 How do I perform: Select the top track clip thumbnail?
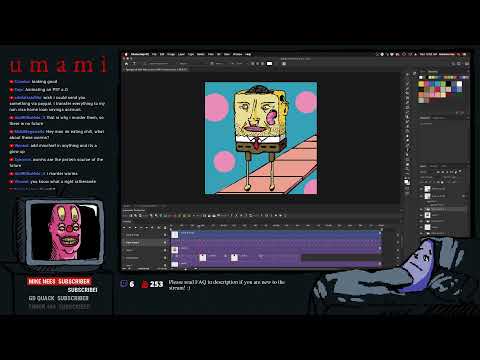pos(174,235)
